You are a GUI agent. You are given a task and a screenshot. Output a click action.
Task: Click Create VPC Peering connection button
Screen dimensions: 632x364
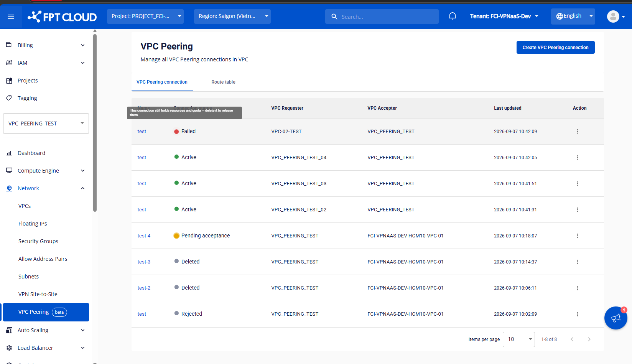click(555, 48)
